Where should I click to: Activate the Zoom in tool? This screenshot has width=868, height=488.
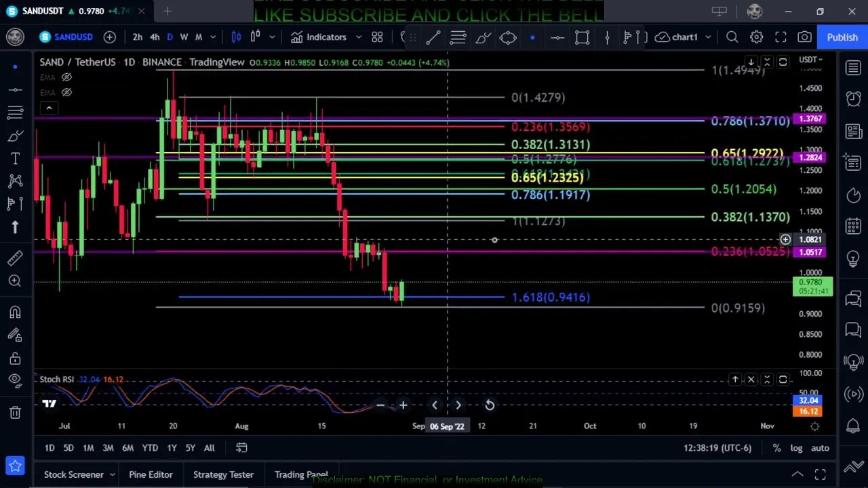pos(15,281)
